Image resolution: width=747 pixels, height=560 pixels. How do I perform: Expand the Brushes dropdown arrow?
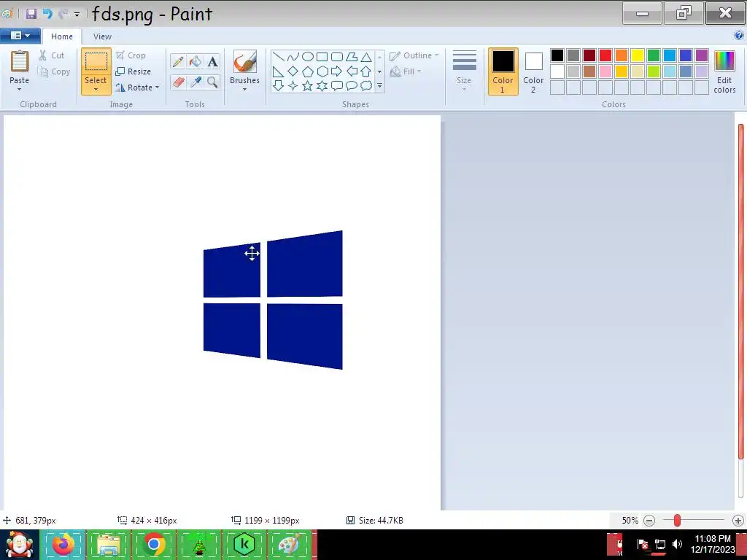coord(244,90)
